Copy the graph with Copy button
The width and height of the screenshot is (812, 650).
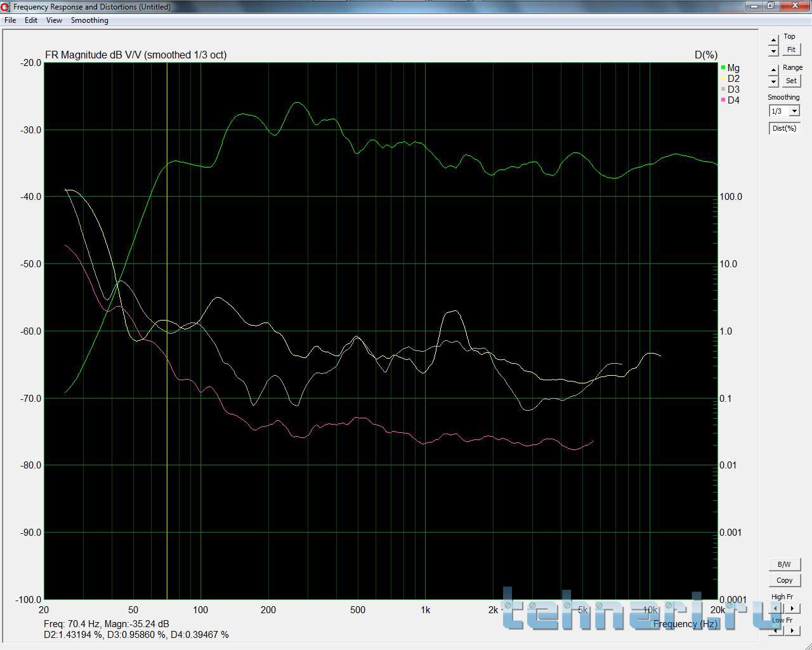click(x=784, y=580)
